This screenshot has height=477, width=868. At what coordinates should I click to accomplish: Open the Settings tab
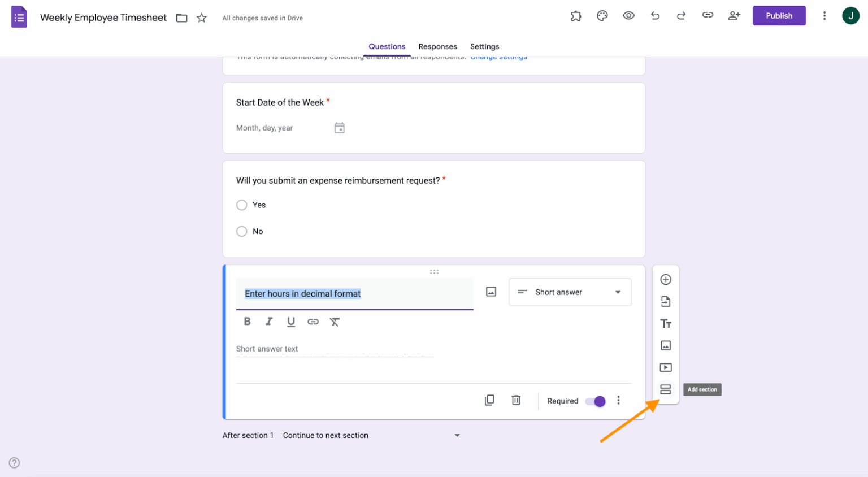[x=484, y=46]
